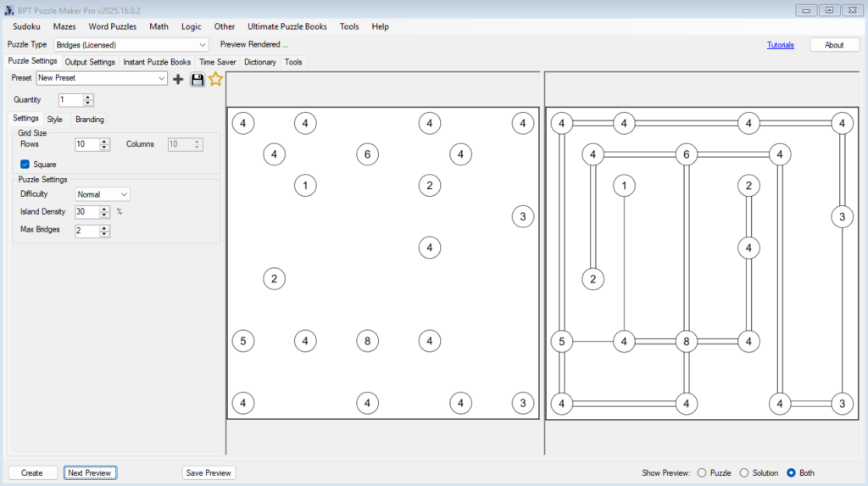This screenshot has width=868, height=486.
Task: Increase Quantity with the up arrow
Action: [88, 97]
